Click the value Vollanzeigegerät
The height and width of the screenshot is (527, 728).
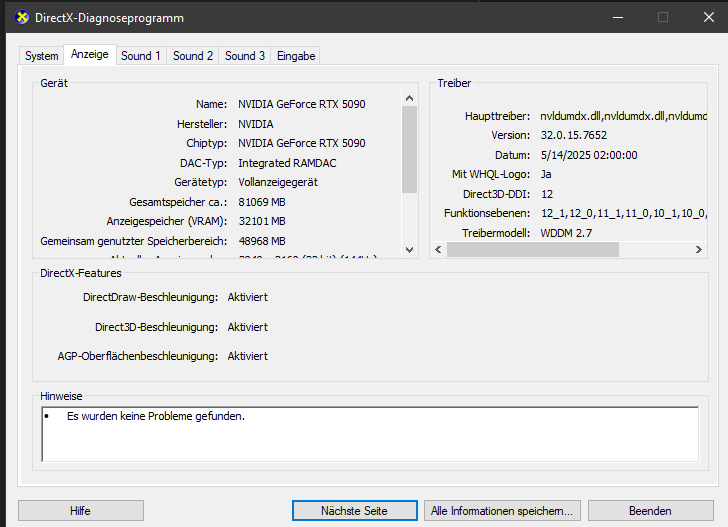click(278, 182)
